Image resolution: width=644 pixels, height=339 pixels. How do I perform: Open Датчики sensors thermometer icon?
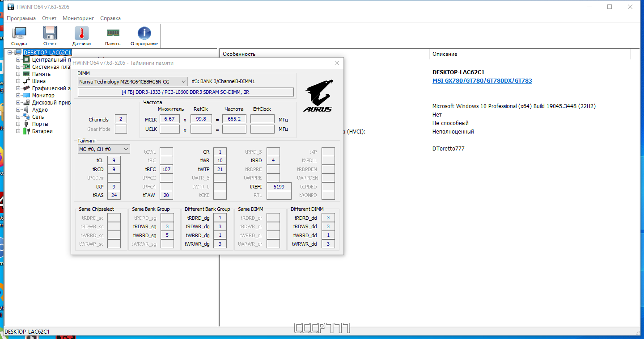pos(81,36)
